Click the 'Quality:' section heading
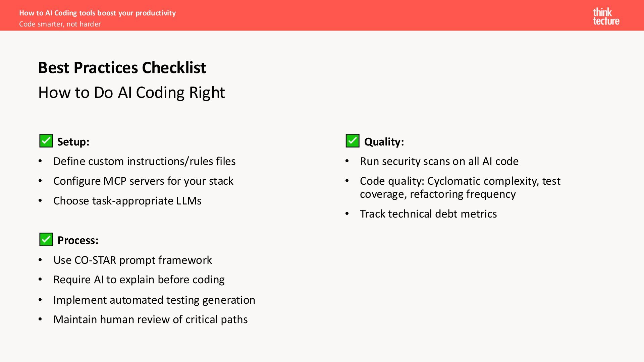The width and height of the screenshot is (644, 362). [x=384, y=142]
